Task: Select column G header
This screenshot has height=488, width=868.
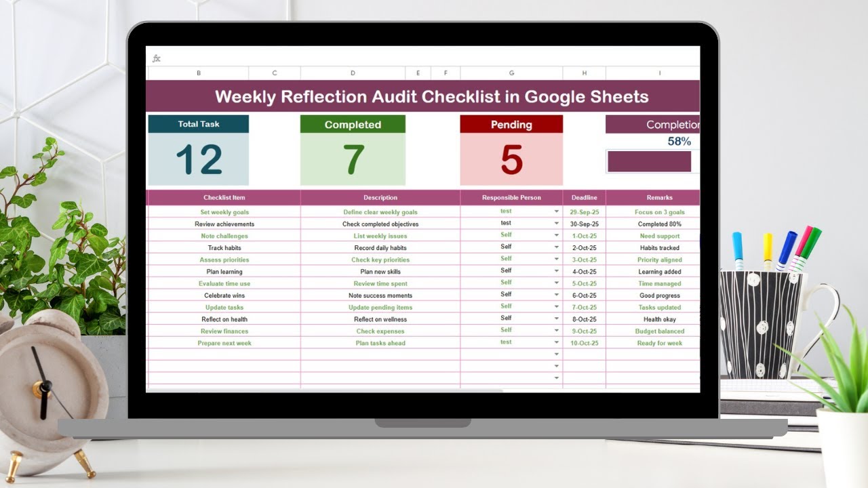Action: point(511,73)
